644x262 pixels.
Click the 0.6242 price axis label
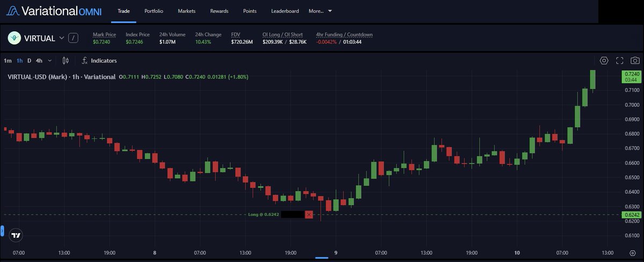point(631,215)
